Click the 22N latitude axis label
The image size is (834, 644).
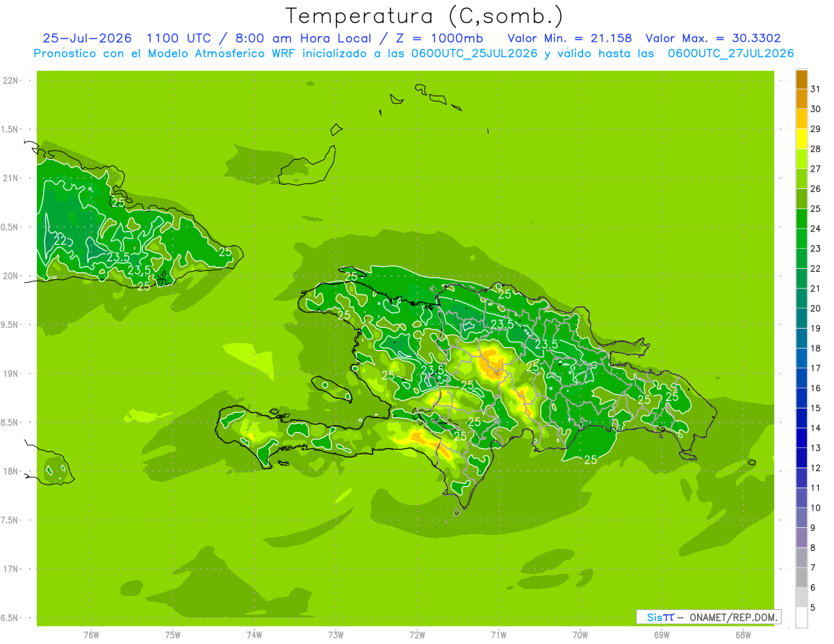coord(10,81)
